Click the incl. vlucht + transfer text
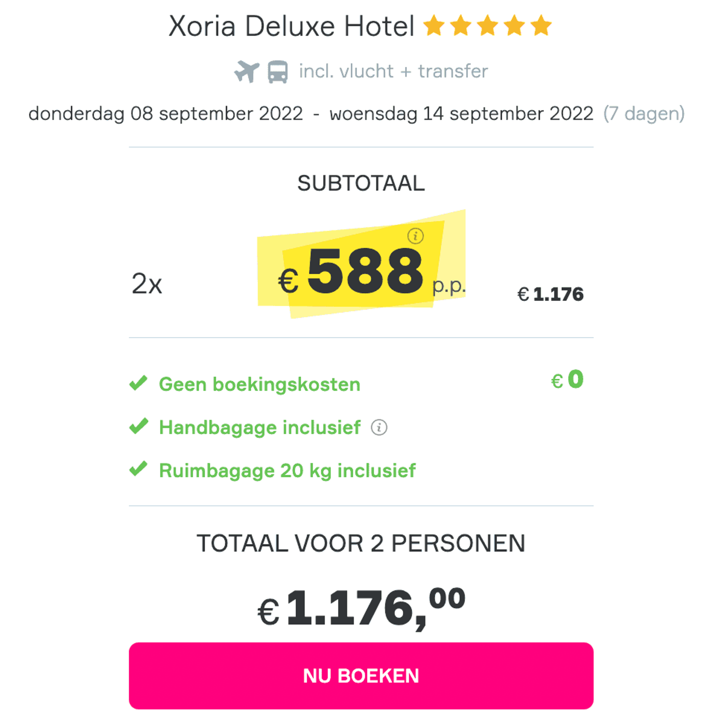706x728 pixels. (393, 71)
